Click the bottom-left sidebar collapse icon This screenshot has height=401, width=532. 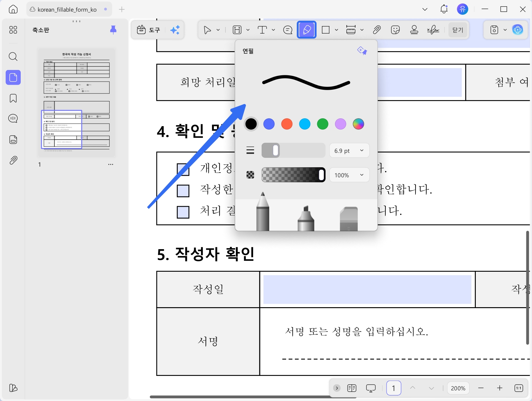[13, 388]
